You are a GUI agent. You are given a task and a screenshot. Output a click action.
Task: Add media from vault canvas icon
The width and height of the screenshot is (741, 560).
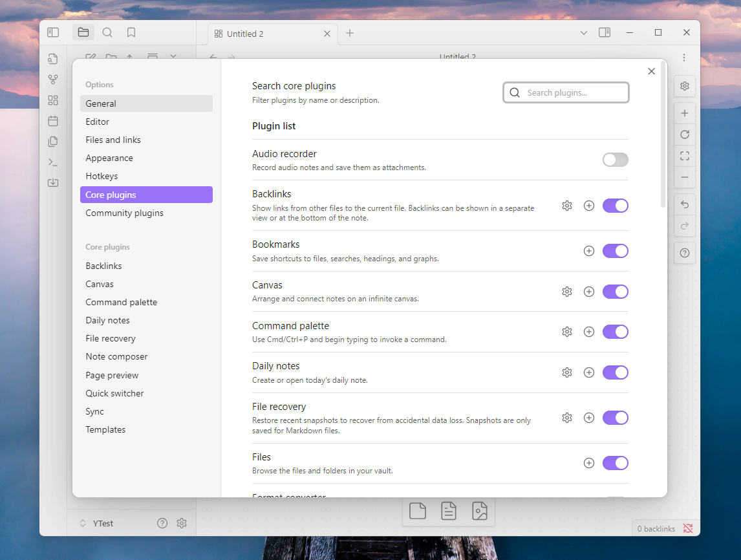coord(480,511)
